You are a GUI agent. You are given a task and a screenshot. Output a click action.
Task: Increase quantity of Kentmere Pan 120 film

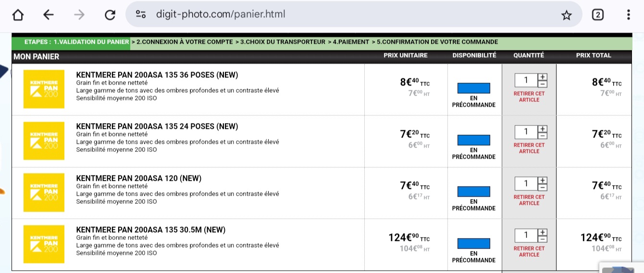pyautogui.click(x=543, y=180)
